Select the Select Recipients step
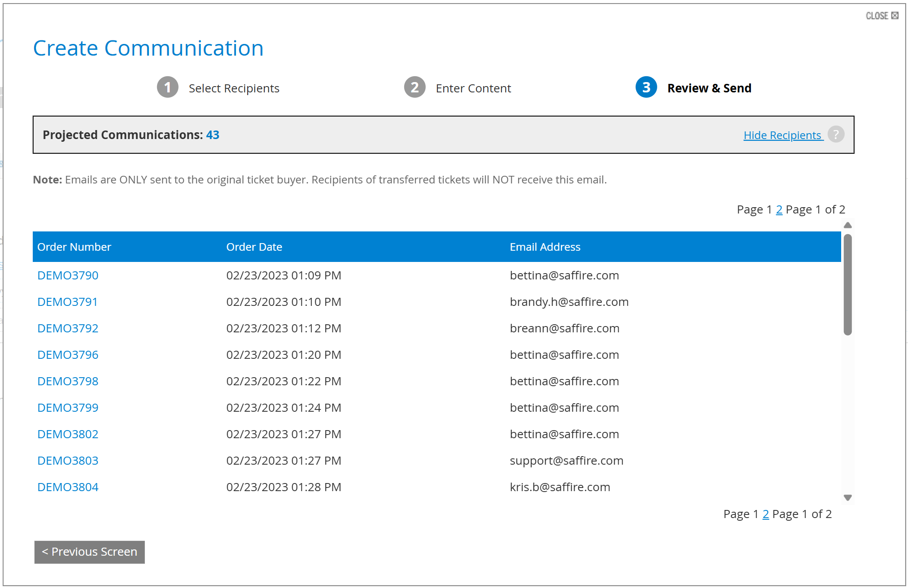Viewport: 908px width, 588px height. coord(234,88)
